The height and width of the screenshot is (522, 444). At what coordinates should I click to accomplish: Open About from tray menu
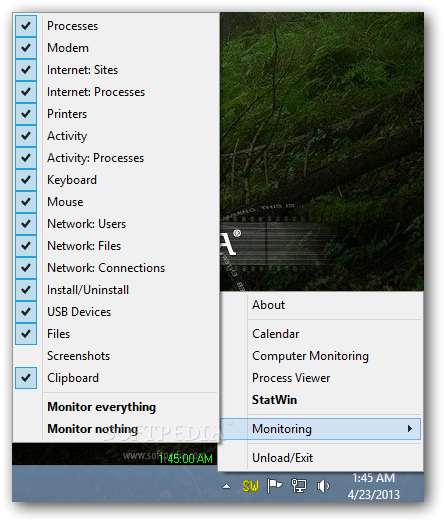pos(320,305)
